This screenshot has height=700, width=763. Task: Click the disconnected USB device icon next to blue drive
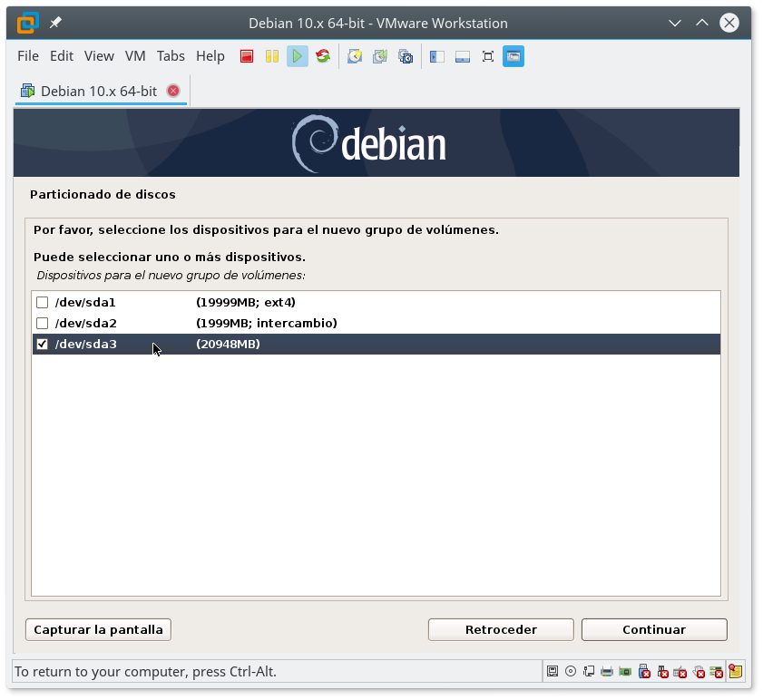coord(662,672)
